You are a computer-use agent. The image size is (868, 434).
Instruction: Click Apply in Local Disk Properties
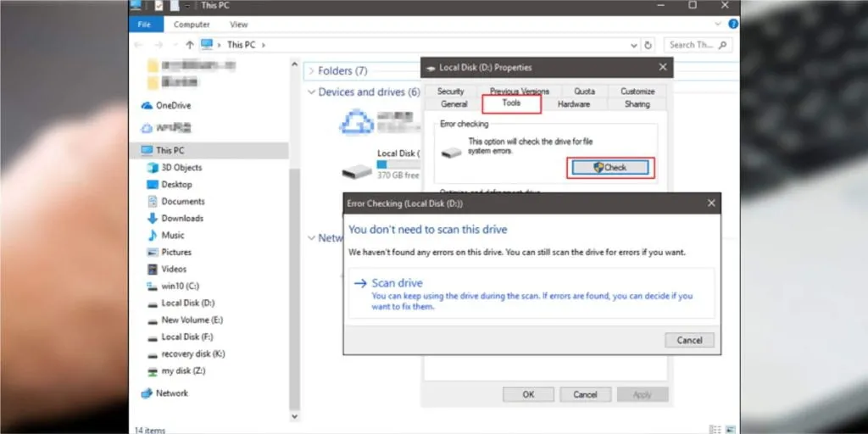click(643, 395)
